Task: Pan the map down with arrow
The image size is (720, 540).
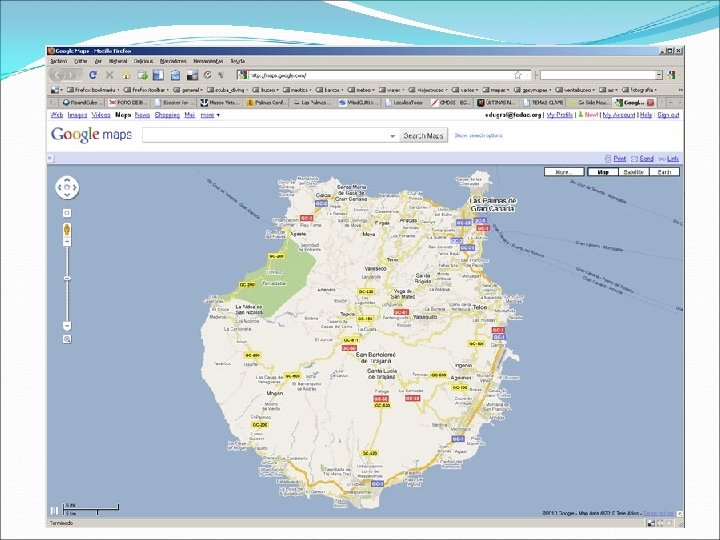Action: pyautogui.click(x=68, y=195)
